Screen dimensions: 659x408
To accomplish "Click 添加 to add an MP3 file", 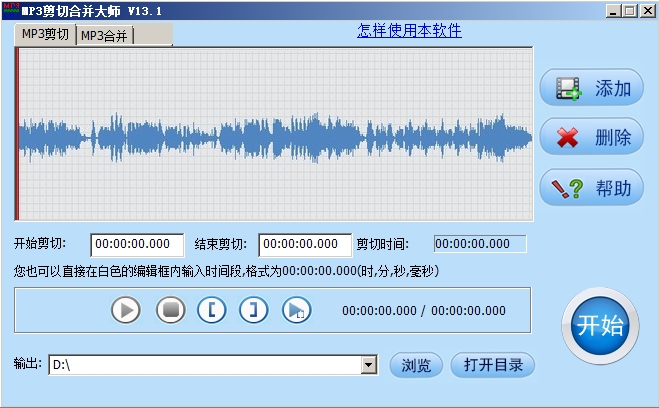I will tap(591, 89).
